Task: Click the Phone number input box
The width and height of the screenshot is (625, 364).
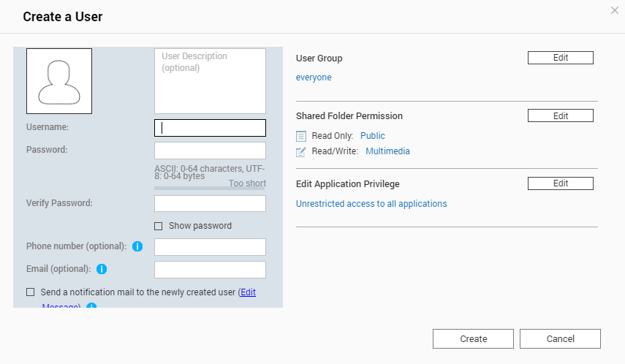Action: (x=210, y=247)
